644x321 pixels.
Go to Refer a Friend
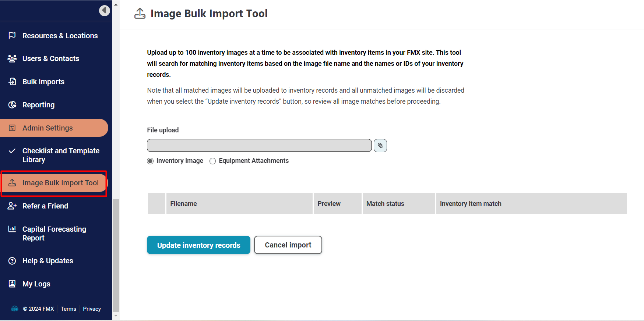[x=45, y=206]
